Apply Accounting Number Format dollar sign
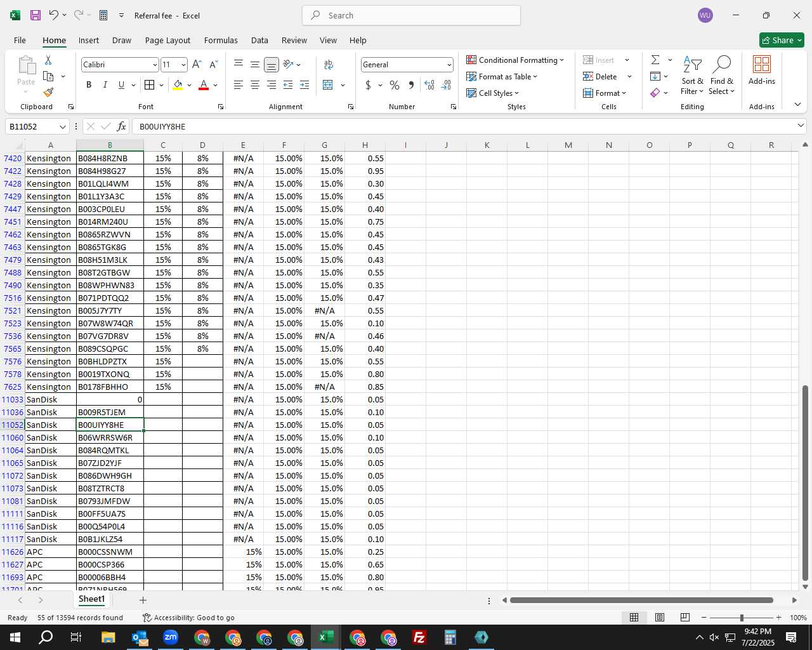The image size is (812, 650). pos(368,85)
